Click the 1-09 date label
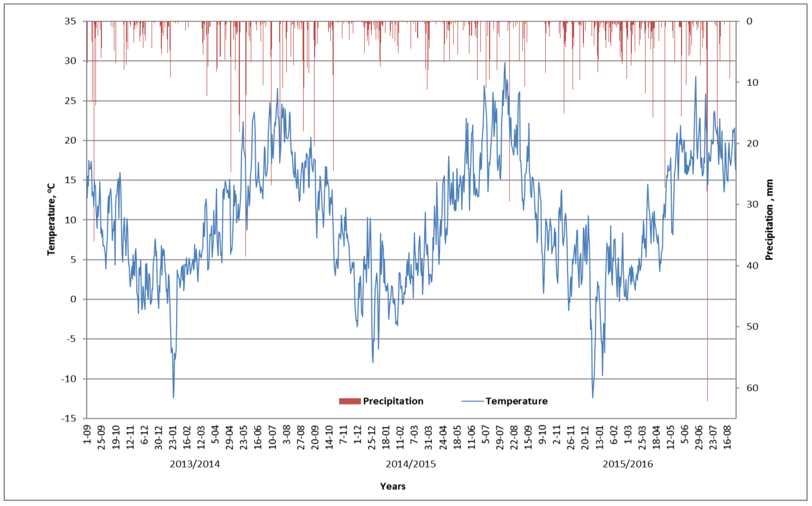The image size is (812, 506). click(87, 434)
